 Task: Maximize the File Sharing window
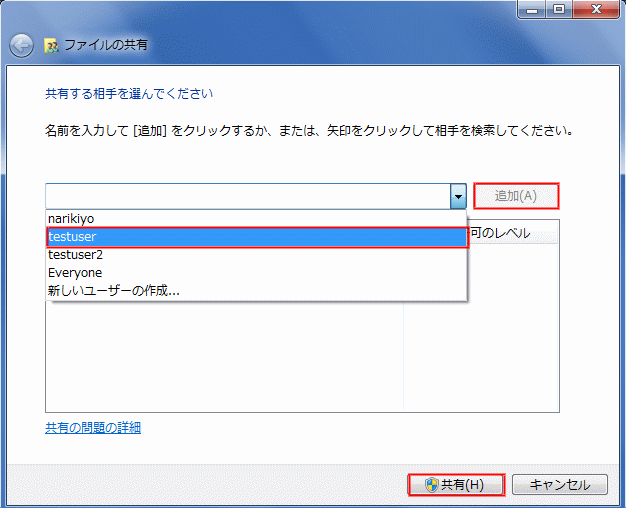pos(559,10)
